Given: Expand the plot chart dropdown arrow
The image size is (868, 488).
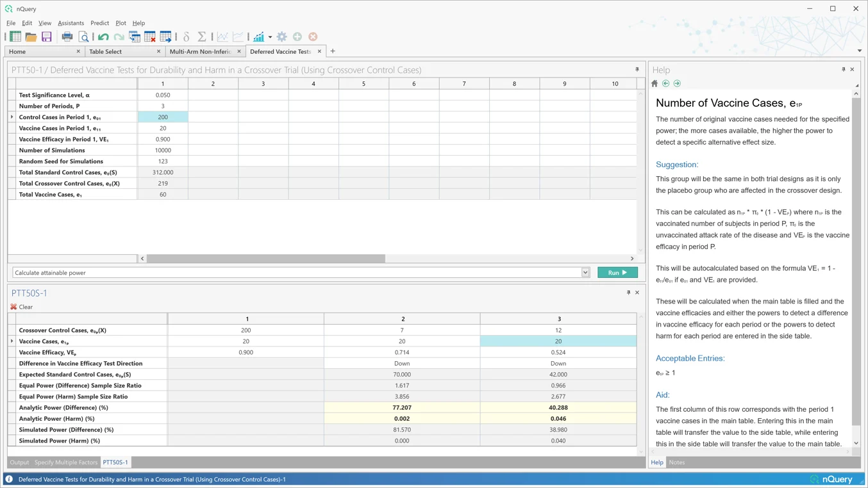Looking at the screenshot, I should point(270,37).
